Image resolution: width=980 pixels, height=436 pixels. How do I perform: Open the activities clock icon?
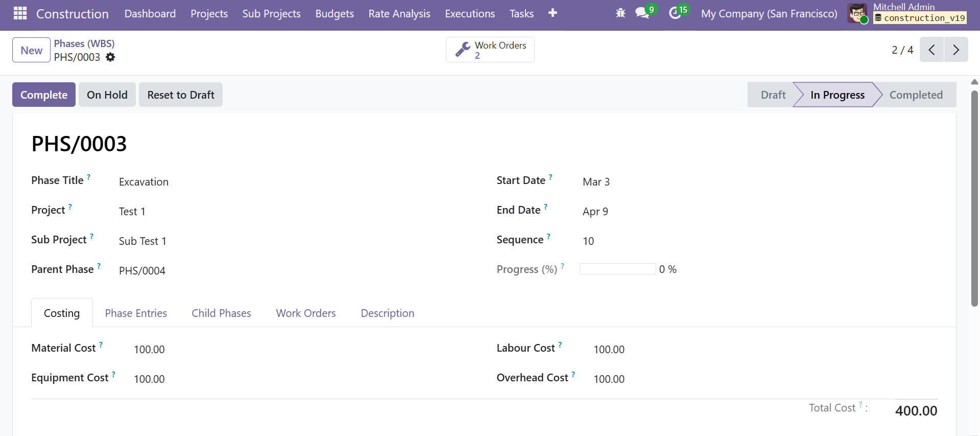click(675, 13)
